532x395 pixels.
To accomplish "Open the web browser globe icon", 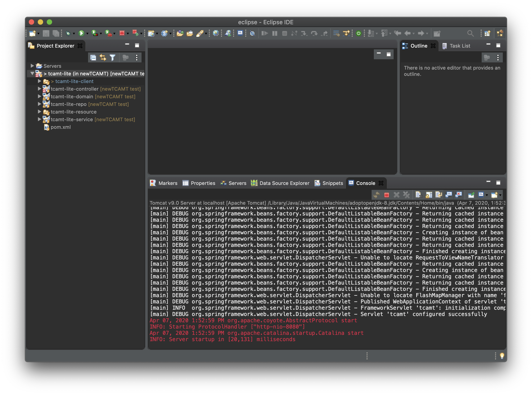I will 216,33.
